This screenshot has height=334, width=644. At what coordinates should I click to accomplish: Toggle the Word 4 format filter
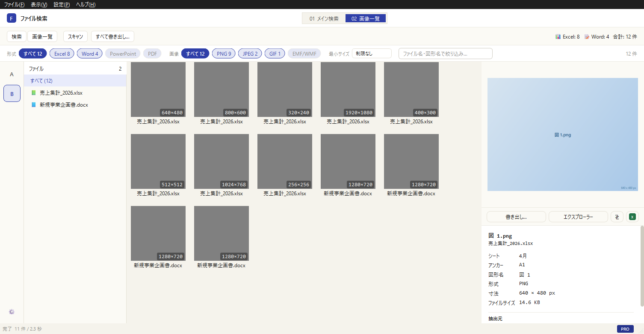(90, 54)
